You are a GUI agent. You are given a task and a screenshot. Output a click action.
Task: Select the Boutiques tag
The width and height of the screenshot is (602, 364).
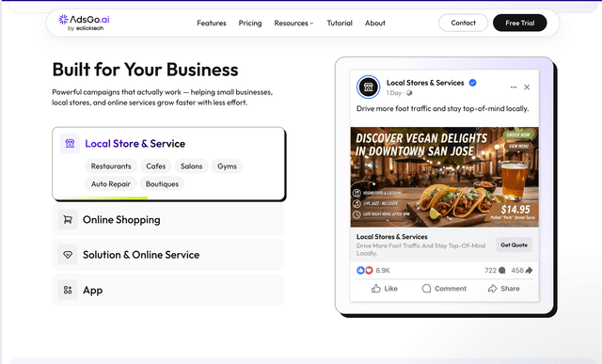tap(162, 184)
